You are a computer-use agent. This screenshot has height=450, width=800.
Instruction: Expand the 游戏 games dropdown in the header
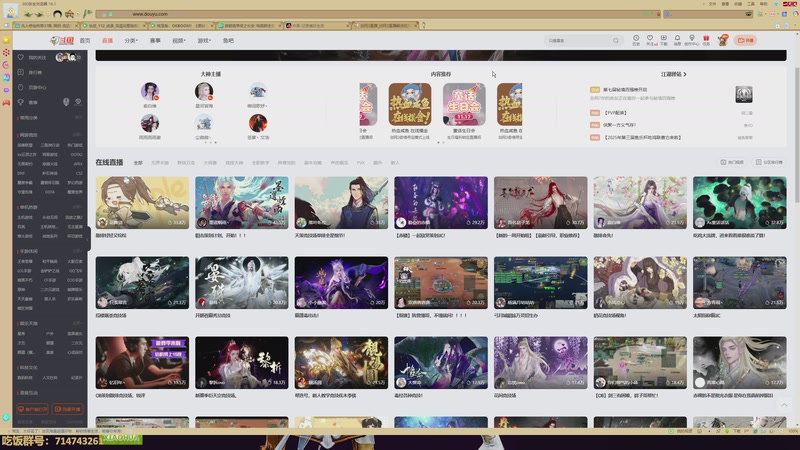pyautogui.click(x=204, y=40)
